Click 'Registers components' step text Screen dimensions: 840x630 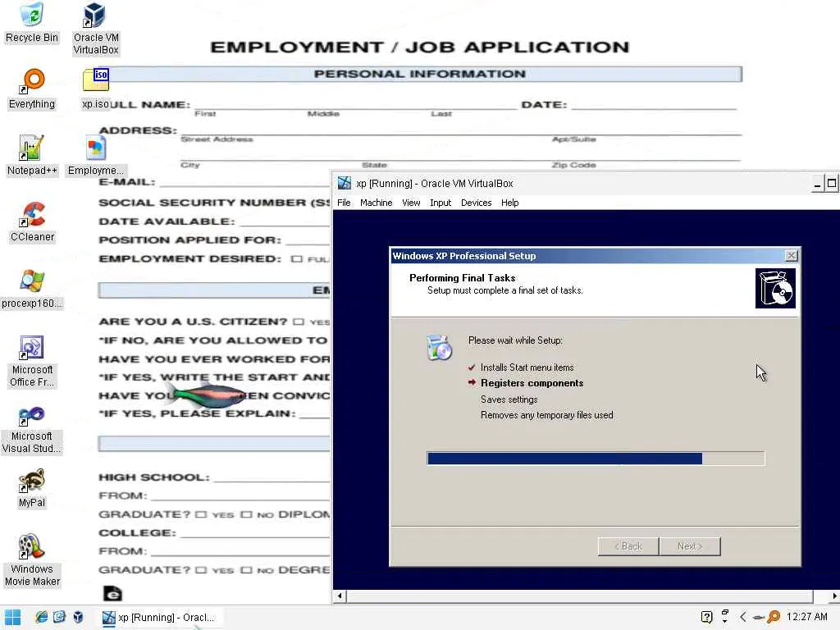pyautogui.click(x=532, y=383)
